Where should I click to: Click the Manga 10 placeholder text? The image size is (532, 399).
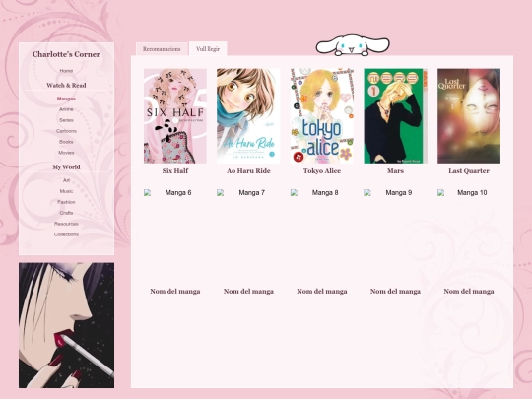(472, 193)
